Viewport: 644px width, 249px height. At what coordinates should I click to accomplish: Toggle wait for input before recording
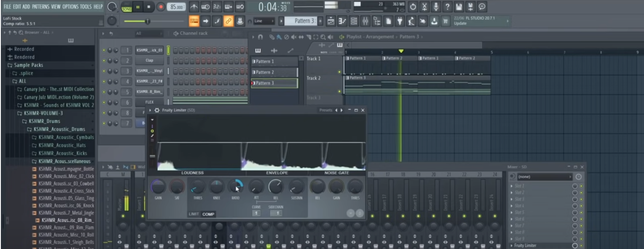[x=206, y=7]
